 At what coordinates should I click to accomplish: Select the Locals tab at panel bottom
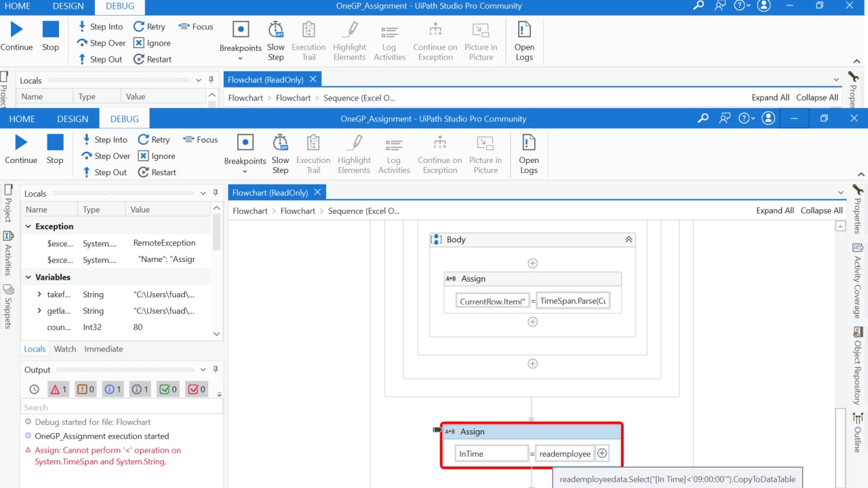35,349
